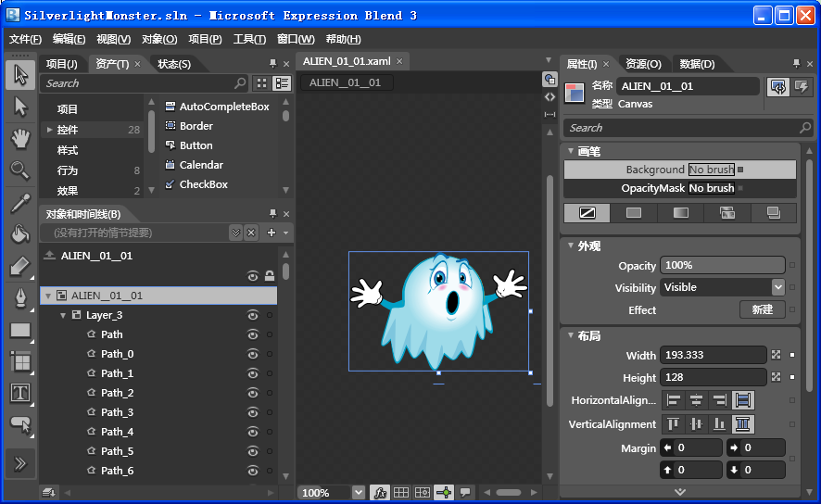
Task: Show the snap grid on artboard
Action: pyautogui.click(x=401, y=493)
